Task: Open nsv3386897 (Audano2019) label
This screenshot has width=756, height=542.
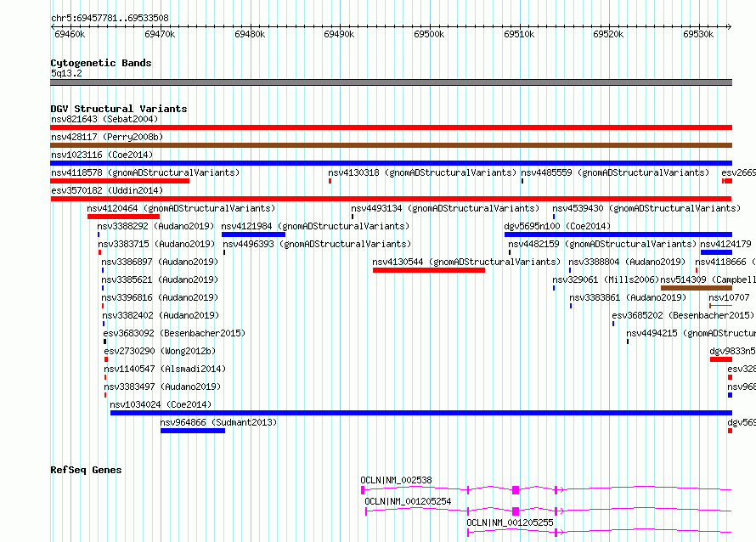Action: [160, 262]
